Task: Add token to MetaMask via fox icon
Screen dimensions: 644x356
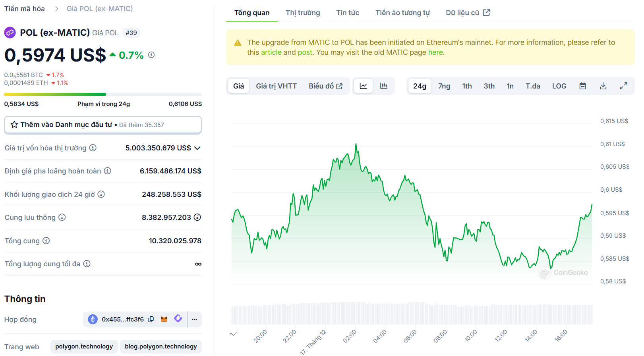Action: (164, 319)
